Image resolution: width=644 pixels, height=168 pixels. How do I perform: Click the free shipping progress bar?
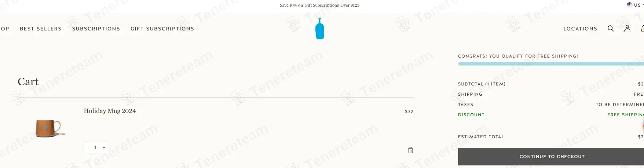point(551,64)
